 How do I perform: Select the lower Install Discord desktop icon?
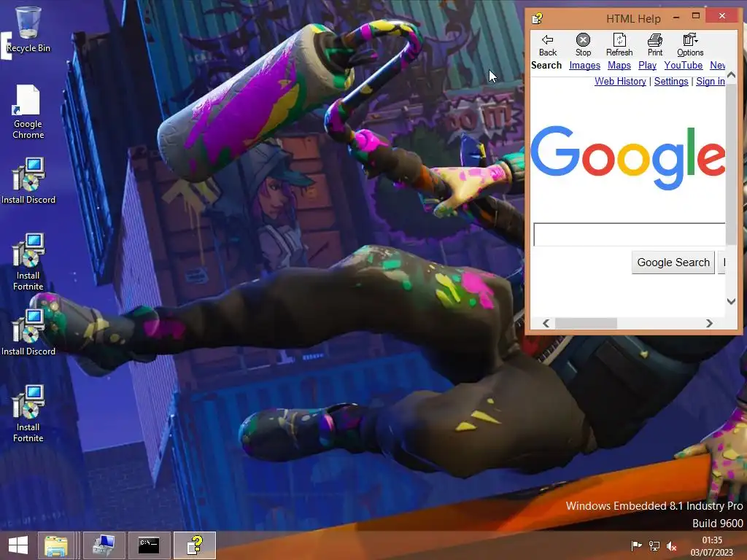click(28, 332)
